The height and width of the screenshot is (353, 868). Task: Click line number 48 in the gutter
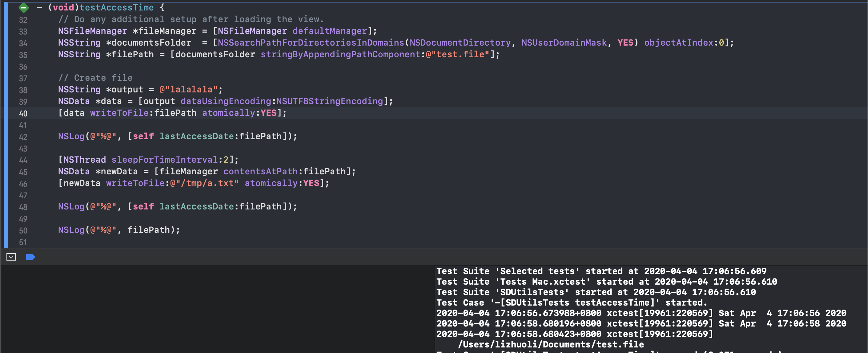pos(23,207)
